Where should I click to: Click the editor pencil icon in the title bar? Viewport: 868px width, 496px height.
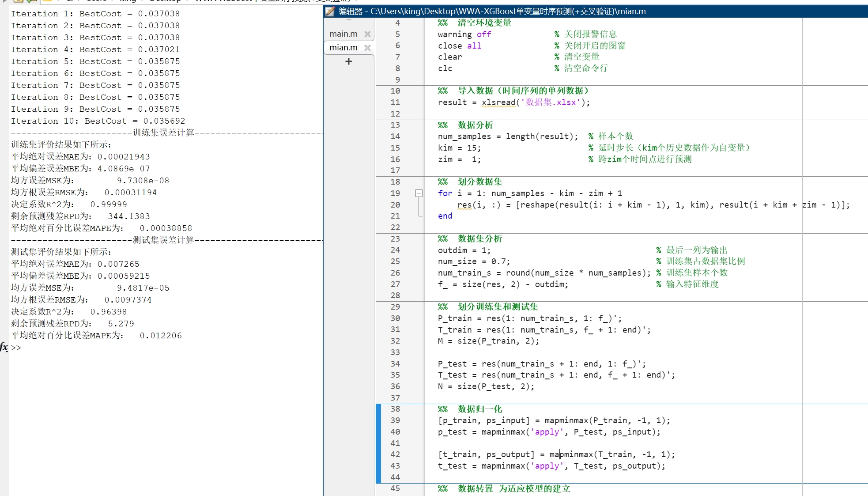[329, 11]
